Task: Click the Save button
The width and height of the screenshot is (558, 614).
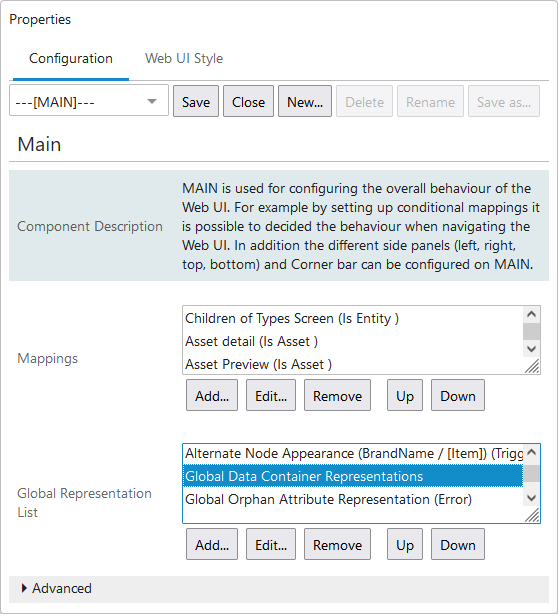Action: pyautogui.click(x=196, y=102)
